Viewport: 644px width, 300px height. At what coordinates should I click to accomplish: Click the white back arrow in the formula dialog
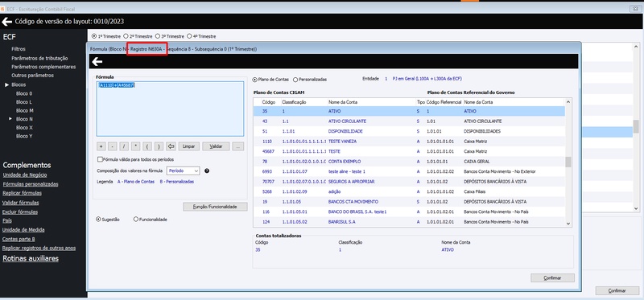pyautogui.click(x=97, y=62)
